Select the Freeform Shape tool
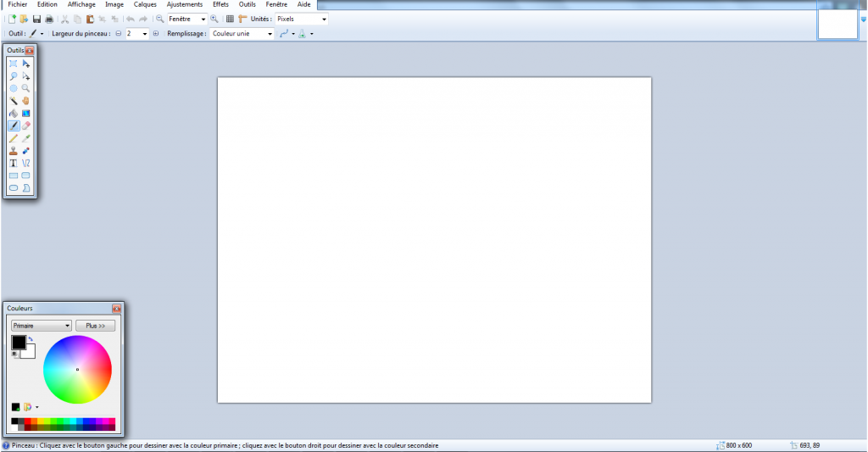 (26, 187)
